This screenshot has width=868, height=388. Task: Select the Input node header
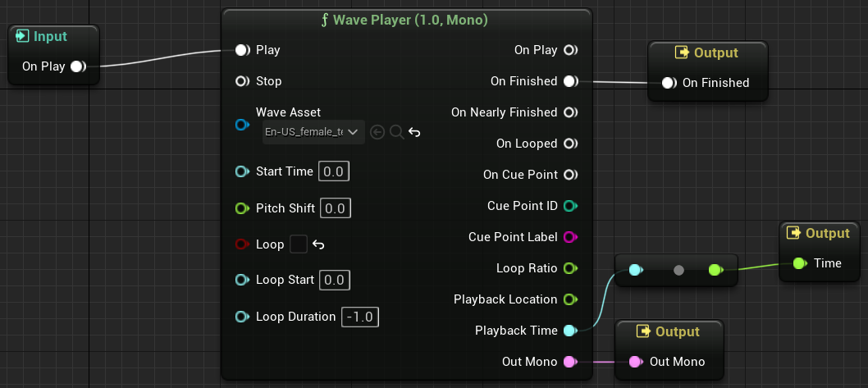[x=51, y=36]
